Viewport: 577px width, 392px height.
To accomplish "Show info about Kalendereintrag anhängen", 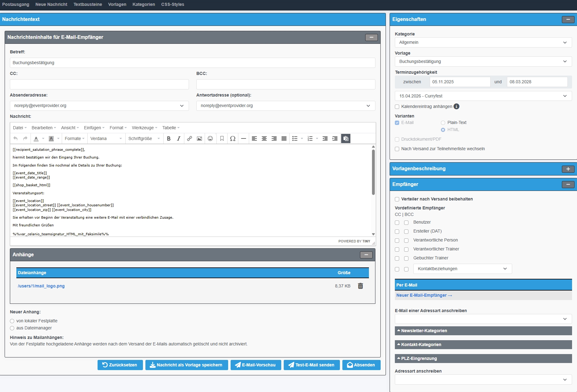I will pyautogui.click(x=456, y=106).
